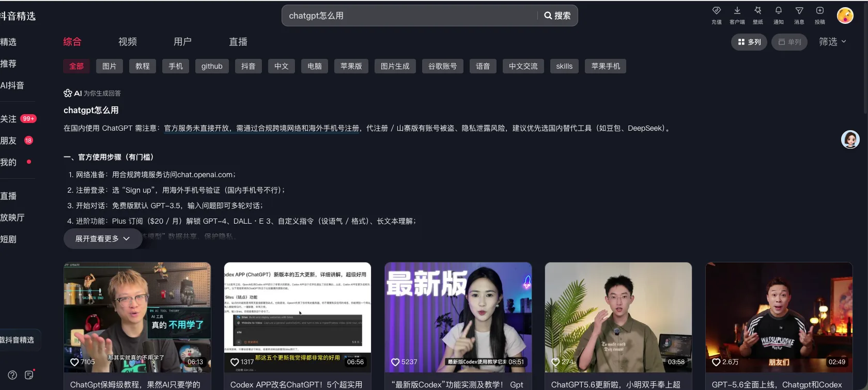
Task: Focus the search box containing chatgpt怎么用
Action: [x=411, y=15]
